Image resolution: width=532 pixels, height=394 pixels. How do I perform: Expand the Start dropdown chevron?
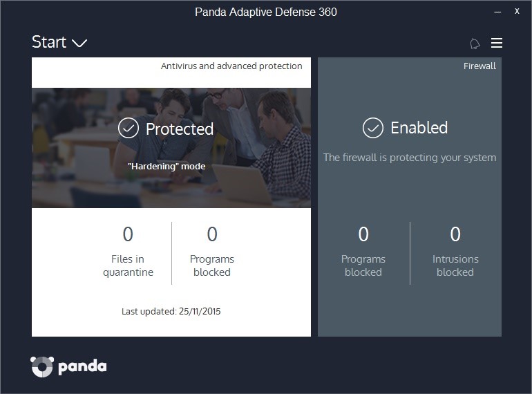click(x=79, y=43)
